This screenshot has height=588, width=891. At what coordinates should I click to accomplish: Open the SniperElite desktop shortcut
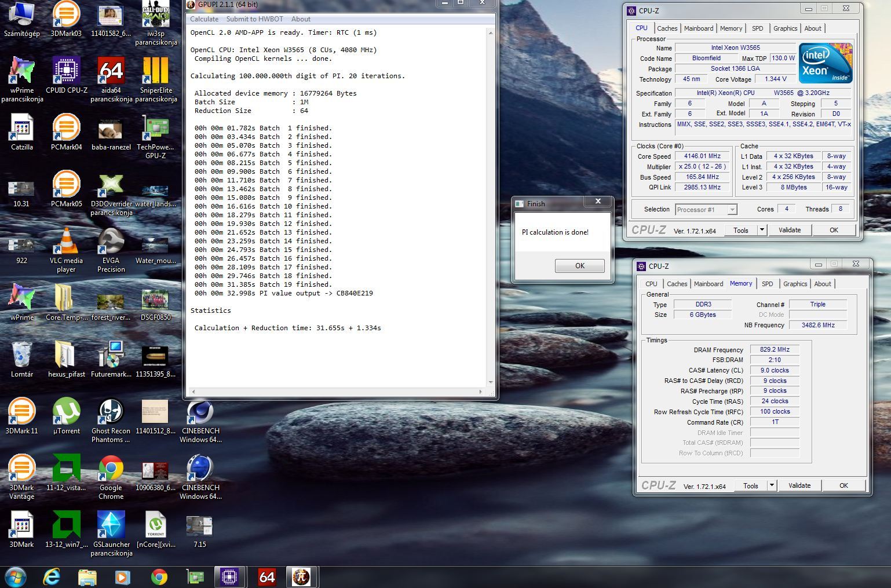[156, 79]
